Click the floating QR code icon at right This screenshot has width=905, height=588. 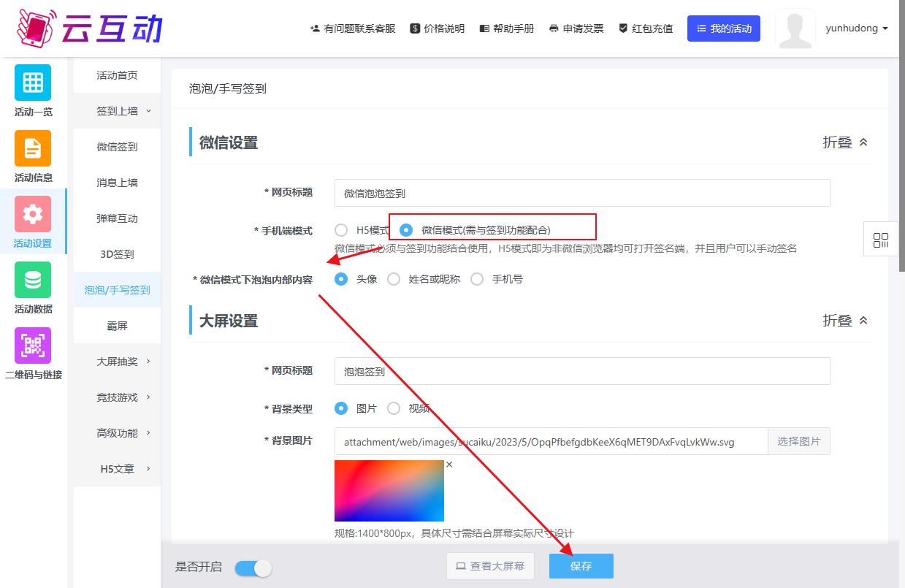pyautogui.click(x=880, y=240)
